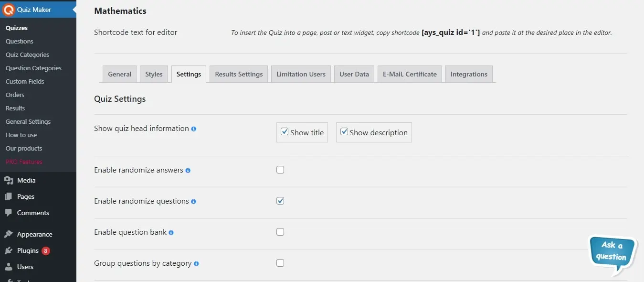The width and height of the screenshot is (644, 282).
Task: Click the info icon beside Enable question bank
Action: click(x=172, y=232)
